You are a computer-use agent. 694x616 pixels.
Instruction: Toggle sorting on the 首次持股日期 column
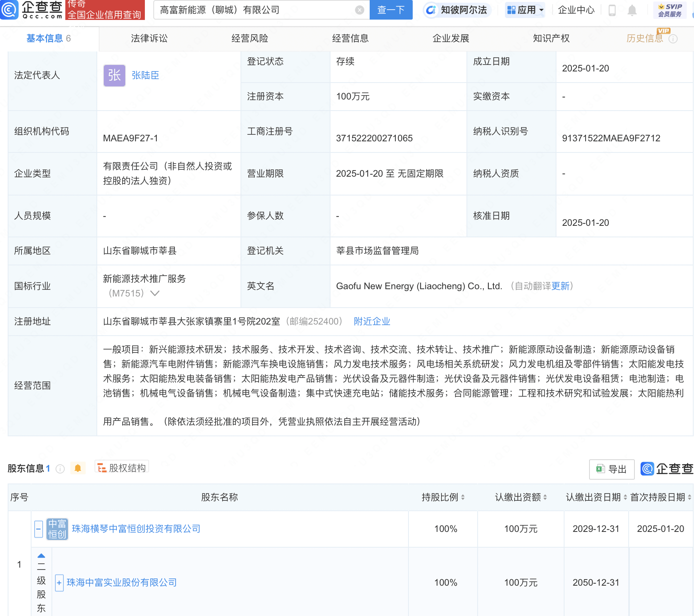(689, 497)
